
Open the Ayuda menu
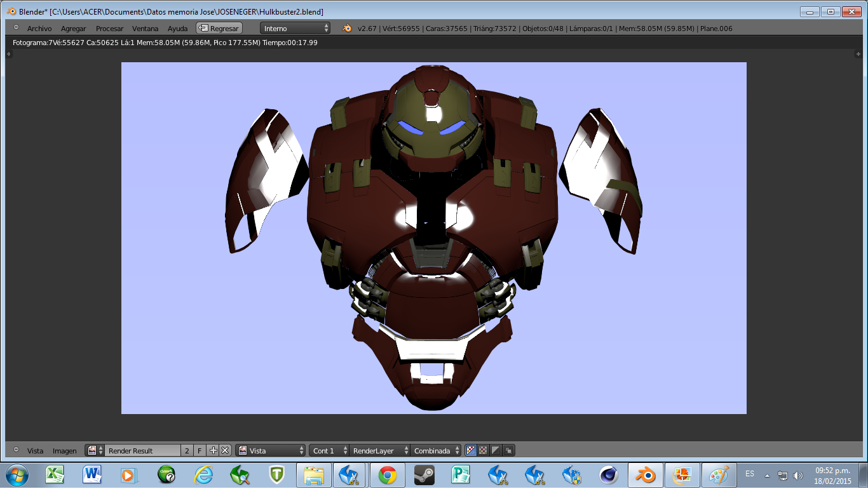(x=178, y=29)
